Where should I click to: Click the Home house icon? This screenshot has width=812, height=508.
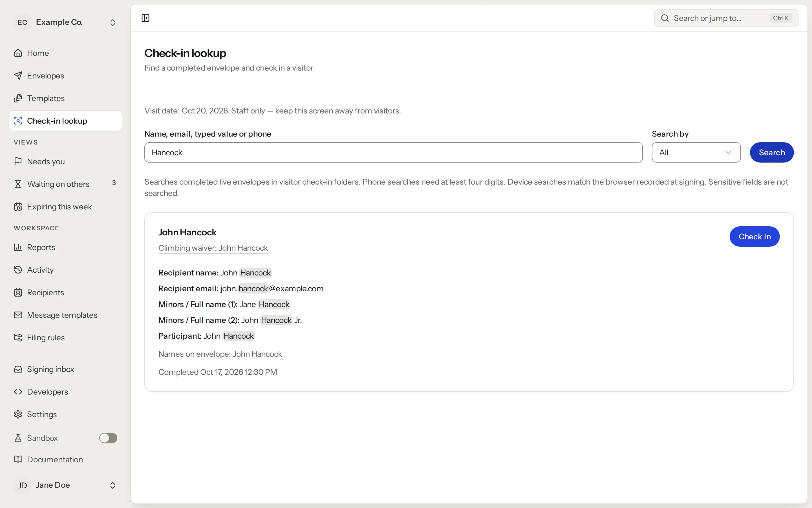tap(18, 53)
